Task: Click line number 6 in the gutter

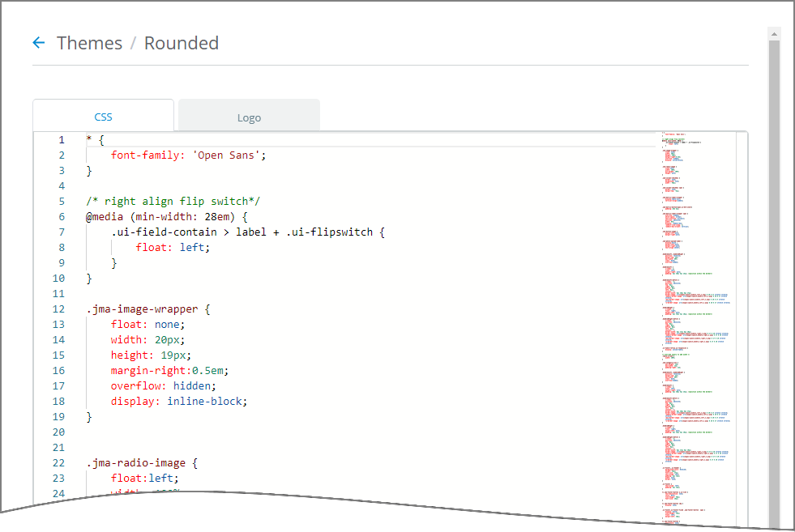Action: [x=62, y=217]
